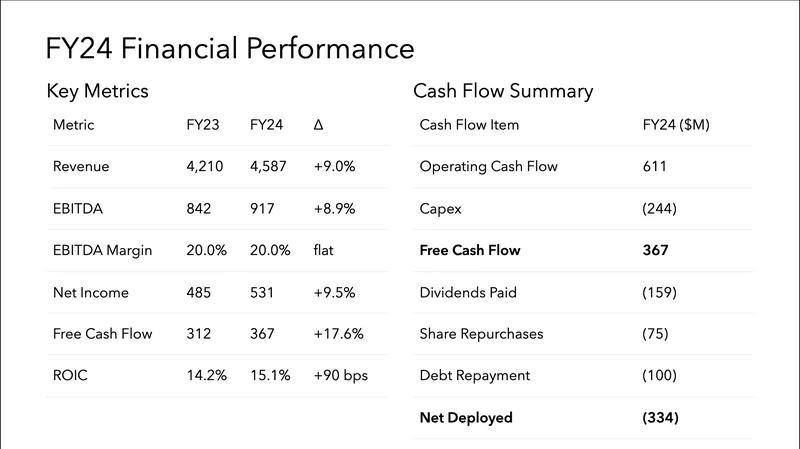Click the Δ column header

coord(318,125)
